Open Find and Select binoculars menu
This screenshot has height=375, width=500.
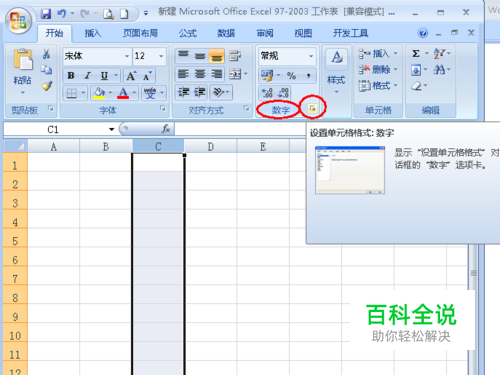442,70
